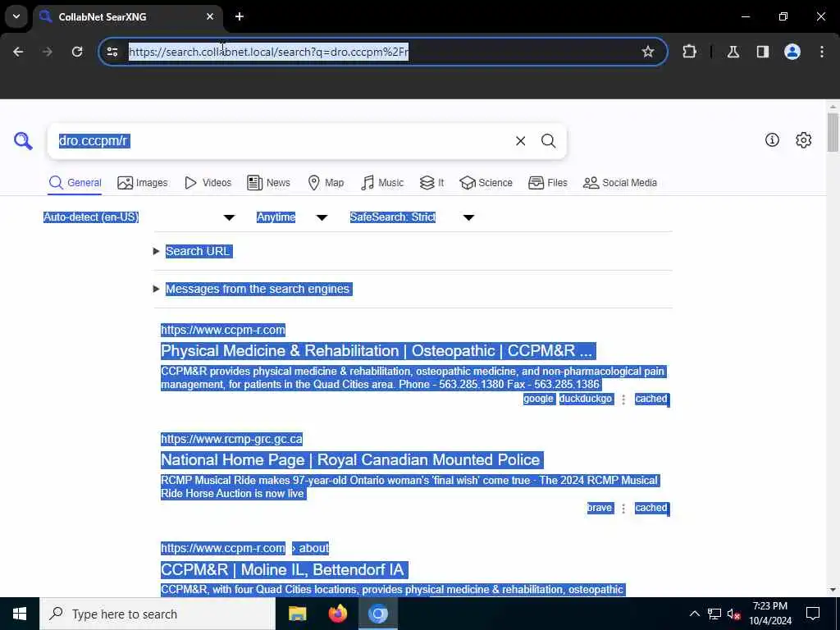Open cached link for first ccpm-r result
Image resolution: width=840 pixels, height=630 pixels.
coord(651,399)
